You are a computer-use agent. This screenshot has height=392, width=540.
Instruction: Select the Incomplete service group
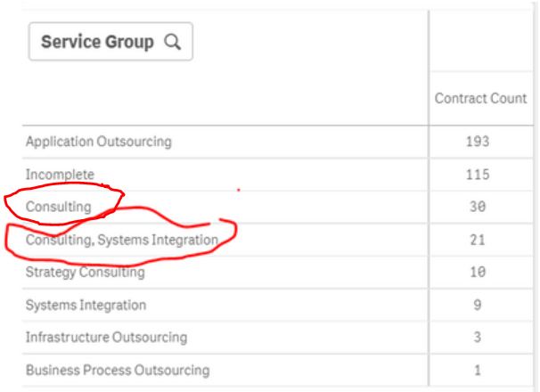60,174
